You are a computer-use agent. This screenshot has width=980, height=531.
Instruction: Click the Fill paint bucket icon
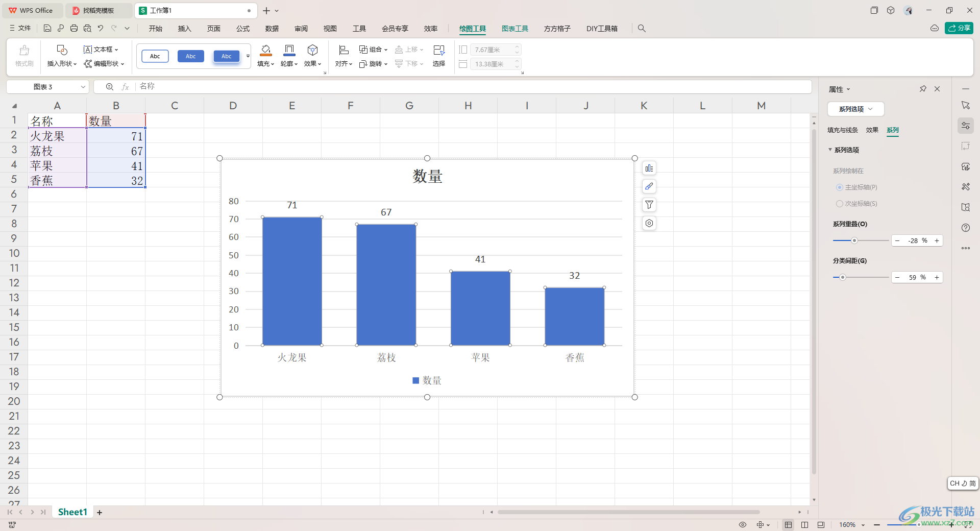click(266, 50)
